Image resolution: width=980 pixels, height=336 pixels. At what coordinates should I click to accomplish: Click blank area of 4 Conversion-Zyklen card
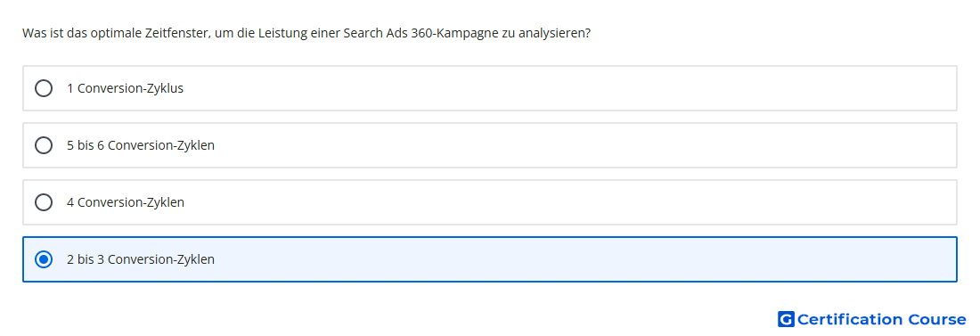[x=562, y=202]
